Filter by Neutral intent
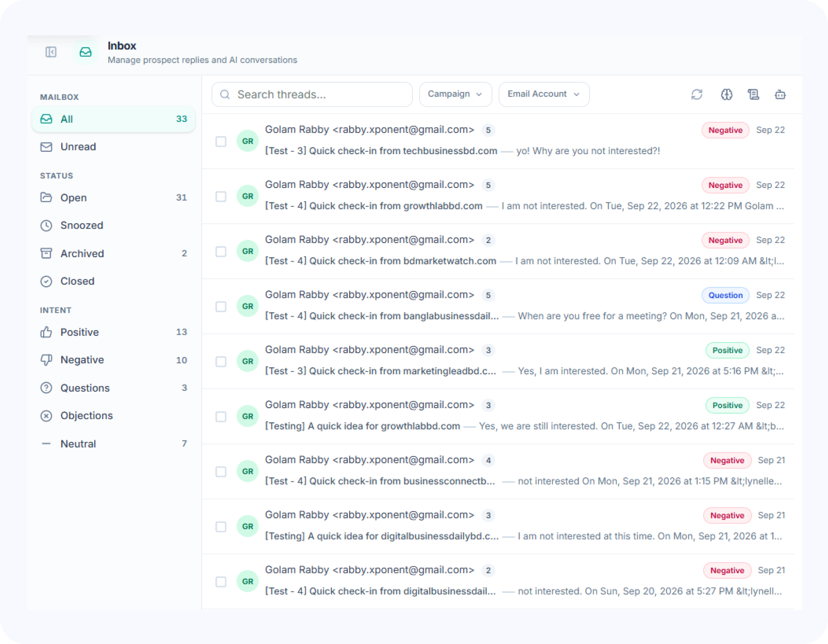828x644 pixels. (x=114, y=444)
